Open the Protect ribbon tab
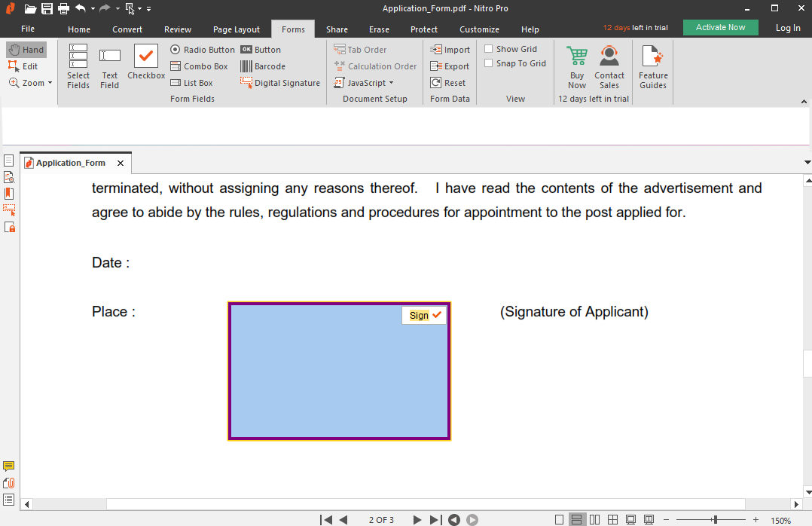The height and width of the screenshot is (526, 812). click(x=424, y=29)
